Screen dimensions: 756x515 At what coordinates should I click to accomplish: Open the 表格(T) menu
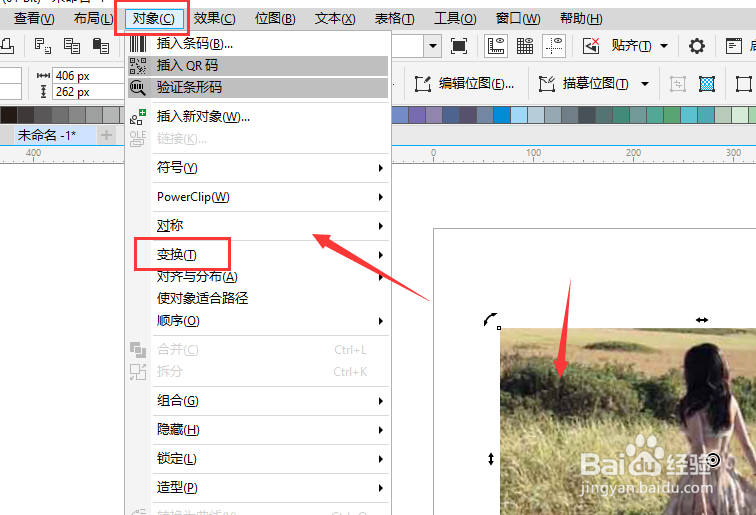(x=394, y=19)
